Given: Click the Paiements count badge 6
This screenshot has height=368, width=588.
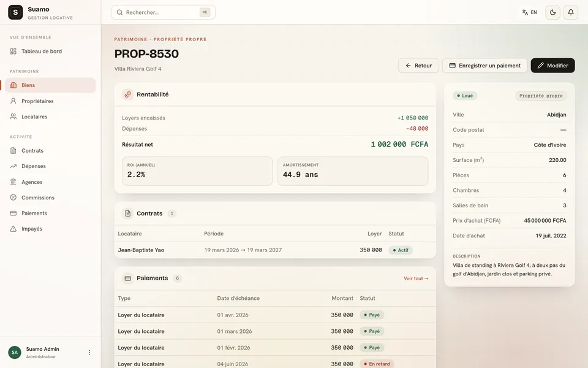Looking at the screenshot, I should 178,278.
